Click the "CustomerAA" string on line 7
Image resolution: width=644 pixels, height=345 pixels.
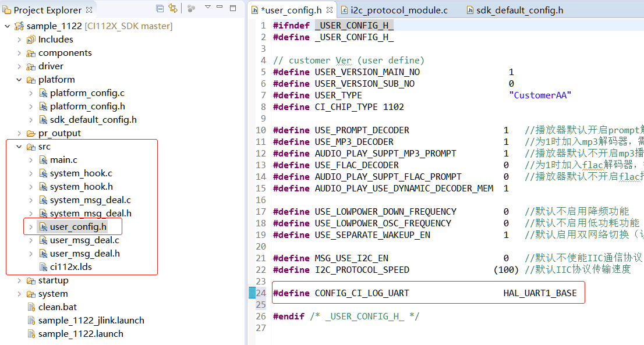click(540, 95)
